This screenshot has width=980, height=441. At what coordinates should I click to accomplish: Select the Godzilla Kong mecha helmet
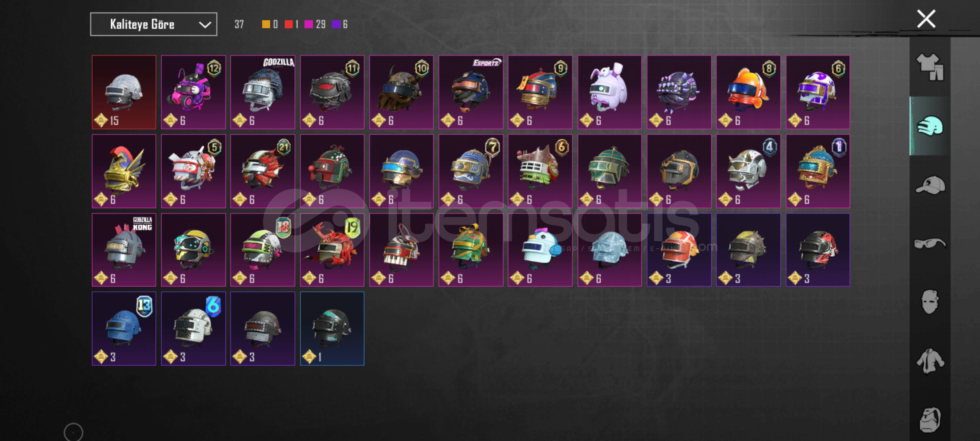point(124,250)
